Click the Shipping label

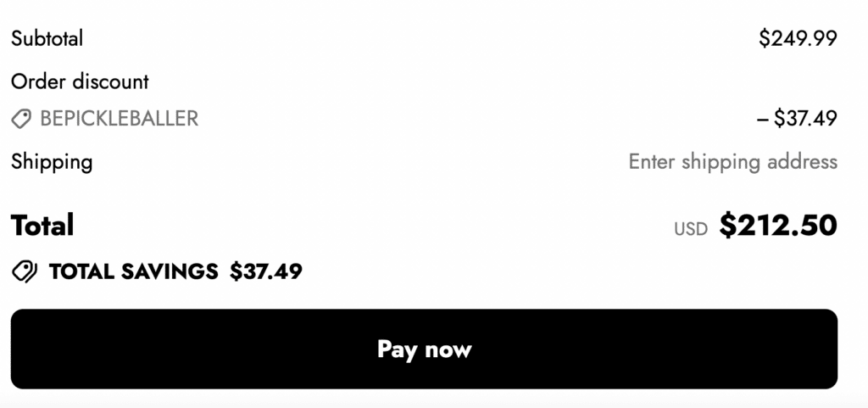[x=52, y=161]
